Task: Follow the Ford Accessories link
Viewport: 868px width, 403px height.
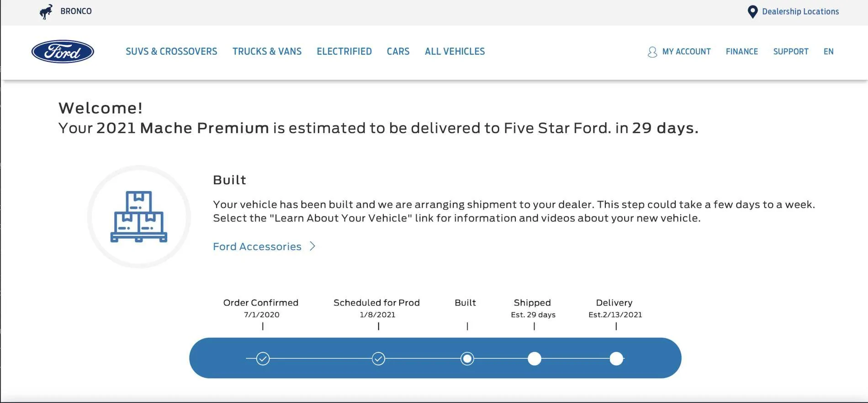Action: (257, 246)
